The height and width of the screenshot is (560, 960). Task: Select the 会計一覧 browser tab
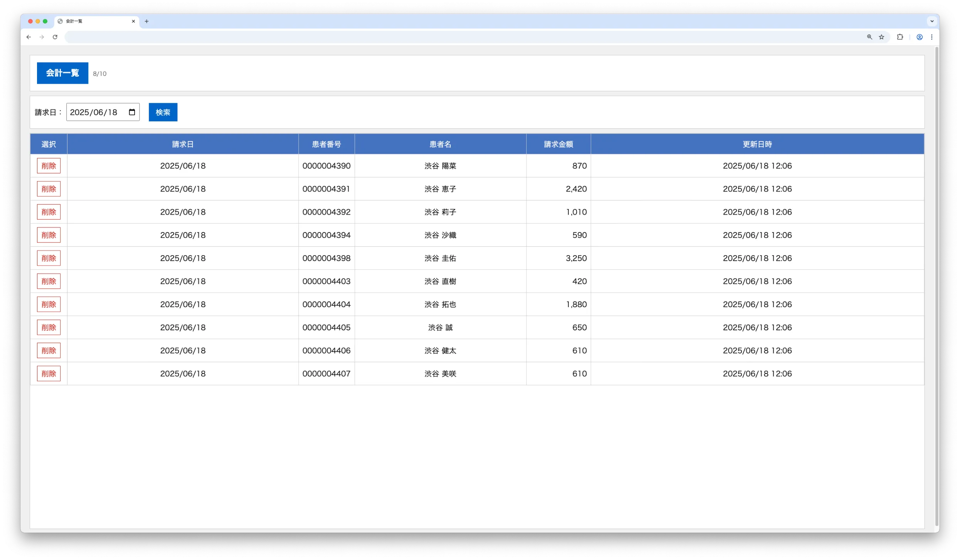(x=93, y=21)
